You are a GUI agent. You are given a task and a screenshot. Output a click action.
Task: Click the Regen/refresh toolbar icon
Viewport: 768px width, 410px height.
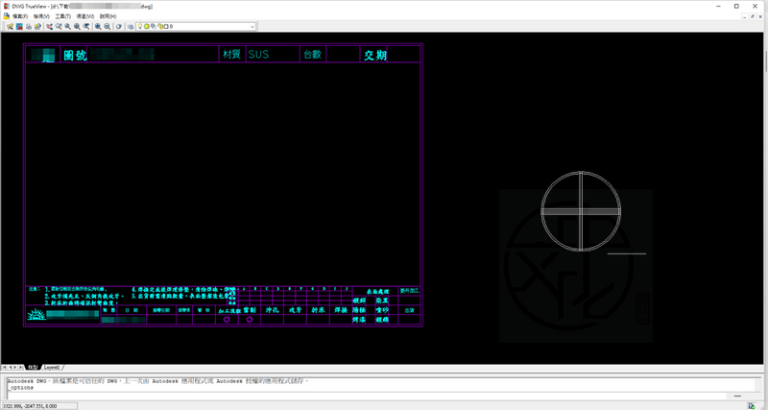(x=118, y=26)
